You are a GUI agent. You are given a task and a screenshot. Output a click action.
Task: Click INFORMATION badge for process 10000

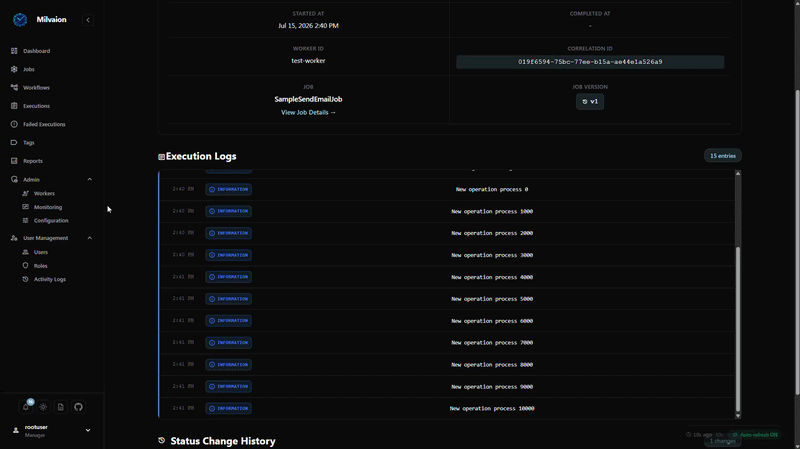(x=229, y=409)
